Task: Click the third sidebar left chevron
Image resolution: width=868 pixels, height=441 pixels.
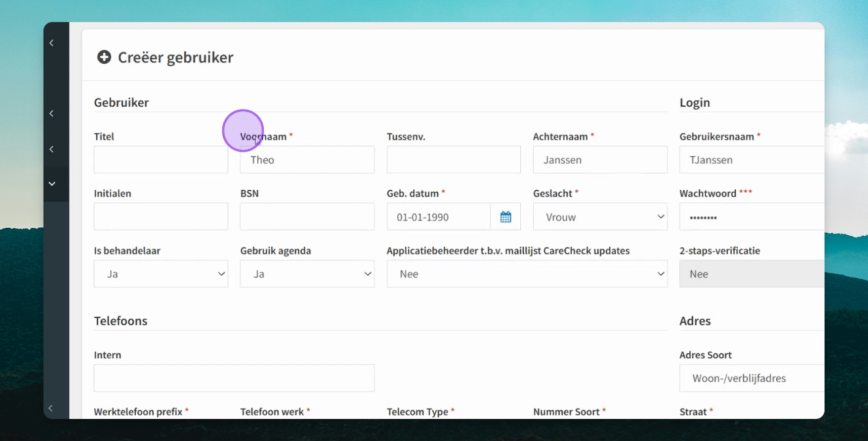Action: 51,149
